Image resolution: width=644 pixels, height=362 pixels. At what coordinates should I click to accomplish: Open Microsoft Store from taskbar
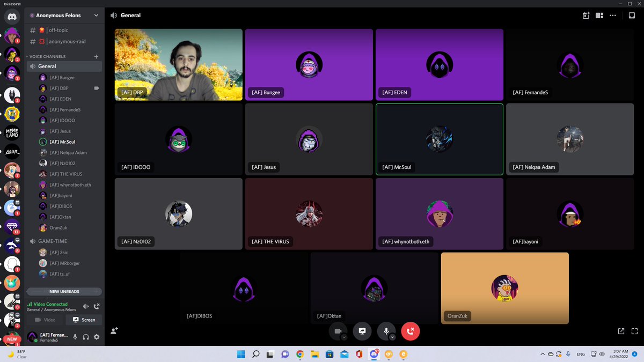(330, 354)
